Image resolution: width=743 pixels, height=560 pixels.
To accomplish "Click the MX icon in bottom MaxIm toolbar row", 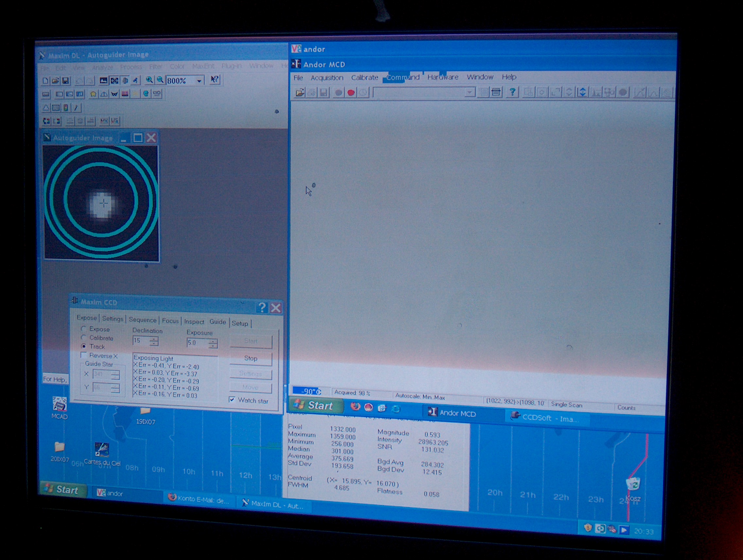I will pos(104,121).
